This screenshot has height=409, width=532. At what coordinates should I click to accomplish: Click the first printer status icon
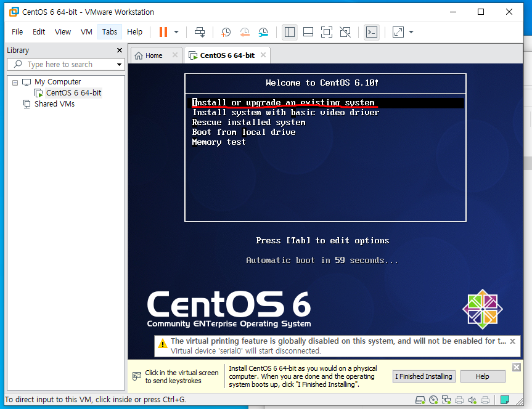pos(459,400)
